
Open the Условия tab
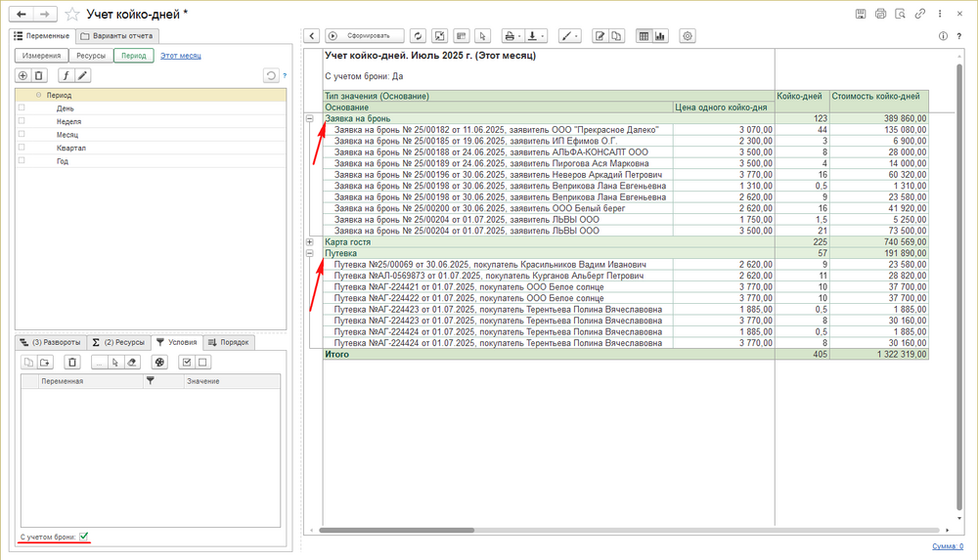pyautogui.click(x=177, y=342)
